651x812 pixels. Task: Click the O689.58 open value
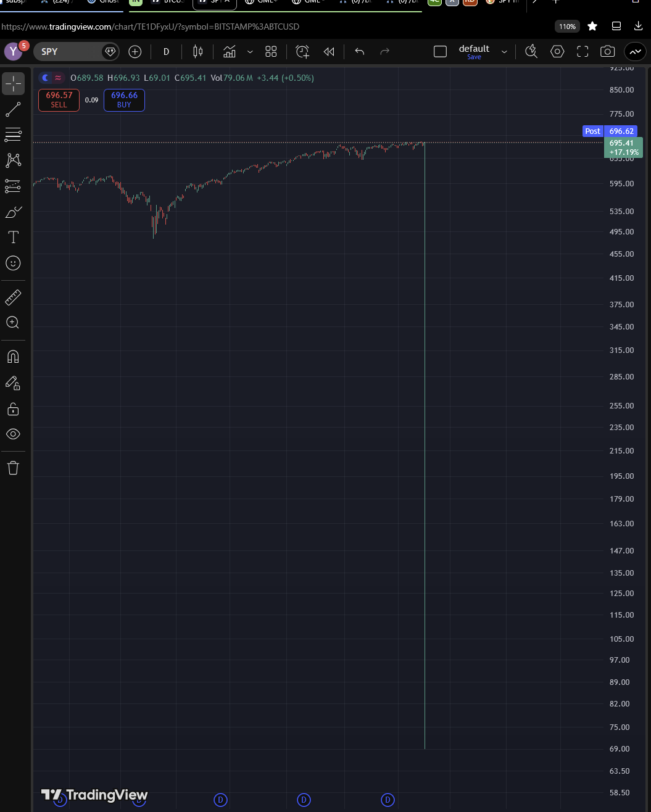coord(87,78)
